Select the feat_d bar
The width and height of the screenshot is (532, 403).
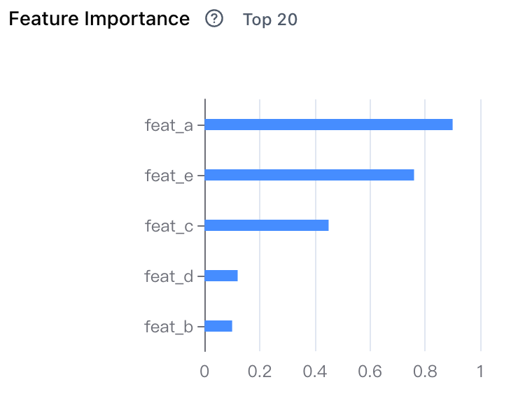tap(221, 276)
